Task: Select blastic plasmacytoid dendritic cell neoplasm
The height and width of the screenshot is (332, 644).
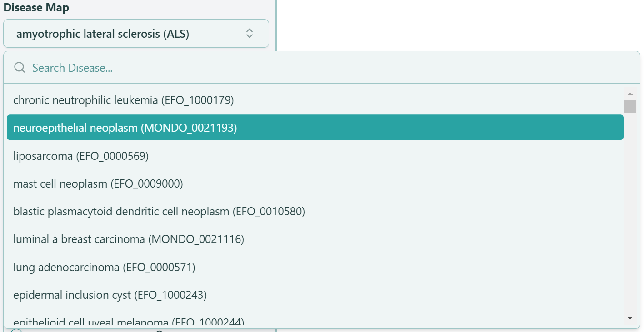Action: point(159,212)
